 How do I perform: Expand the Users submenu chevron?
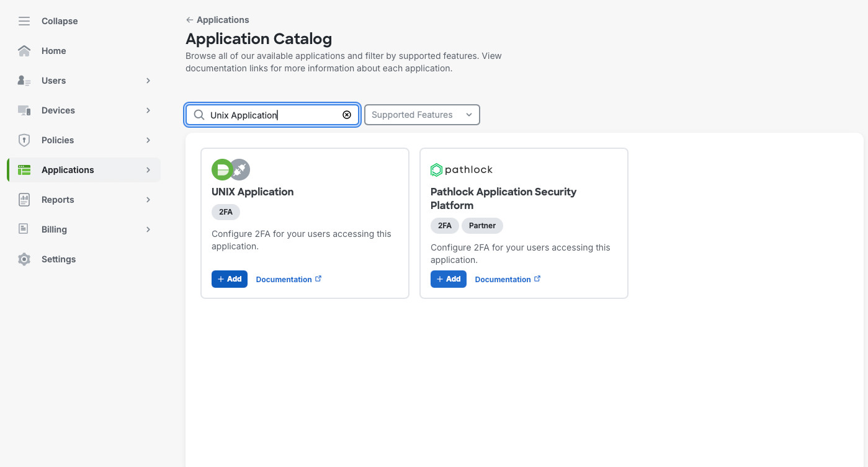(x=148, y=81)
